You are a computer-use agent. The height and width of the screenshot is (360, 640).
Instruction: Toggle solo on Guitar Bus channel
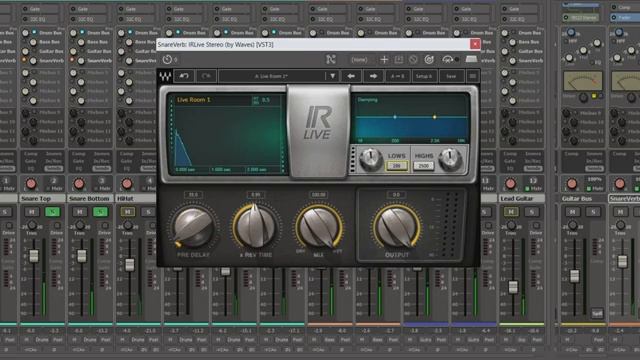point(593,211)
